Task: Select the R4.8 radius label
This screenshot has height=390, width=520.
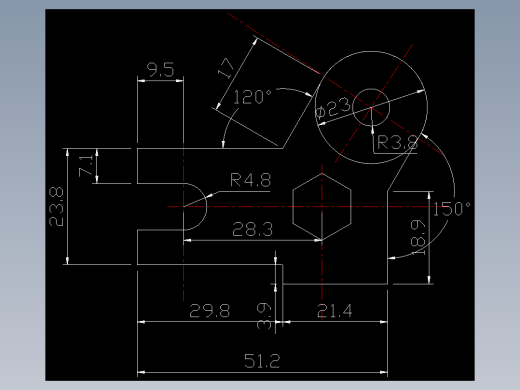Action: coord(251,180)
